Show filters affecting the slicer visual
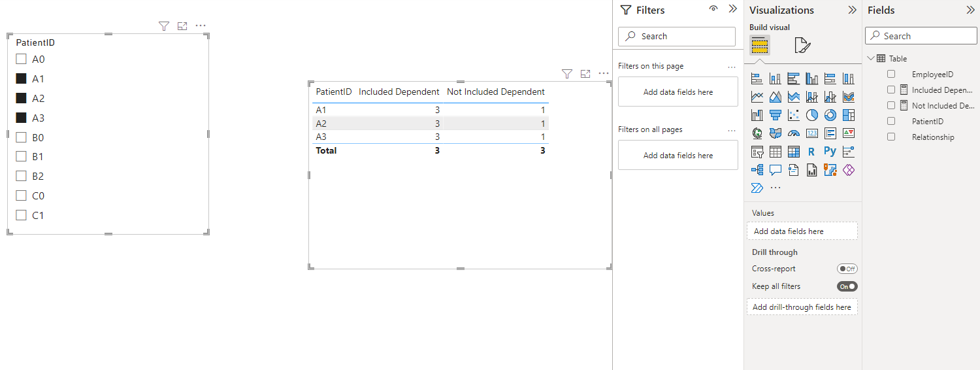 [164, 26]
